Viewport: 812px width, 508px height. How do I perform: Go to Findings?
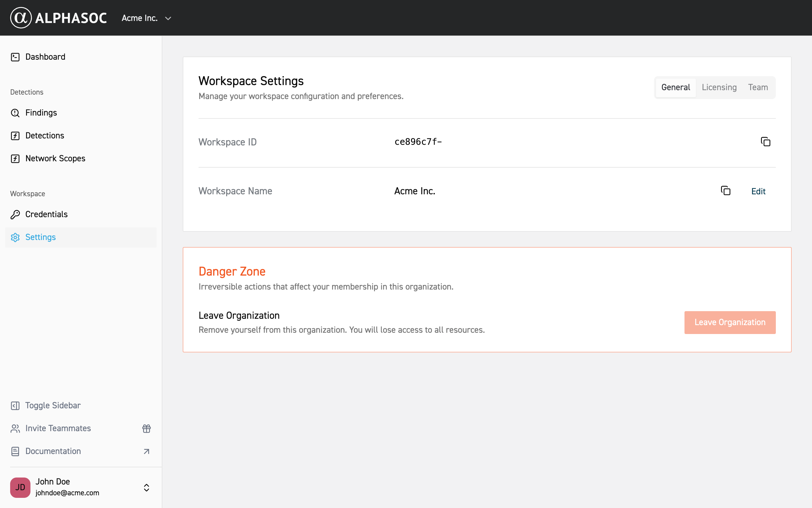pyautogui.click(x=41, y=112)
